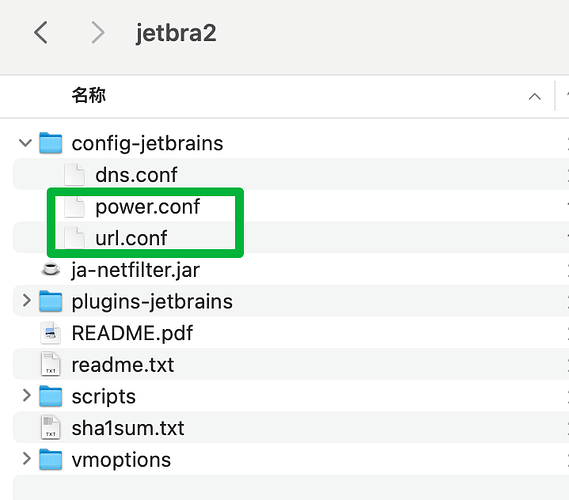Screen dimensions: 569x500
Task: Select the config-jetbrains folder icon
Action: click(x=50, y=143)
